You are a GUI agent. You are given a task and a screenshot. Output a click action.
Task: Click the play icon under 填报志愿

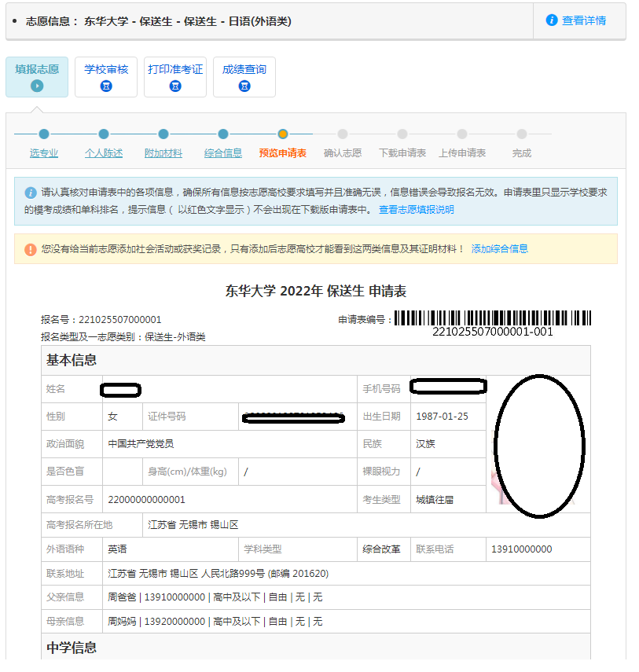click(x=37, y=86)
